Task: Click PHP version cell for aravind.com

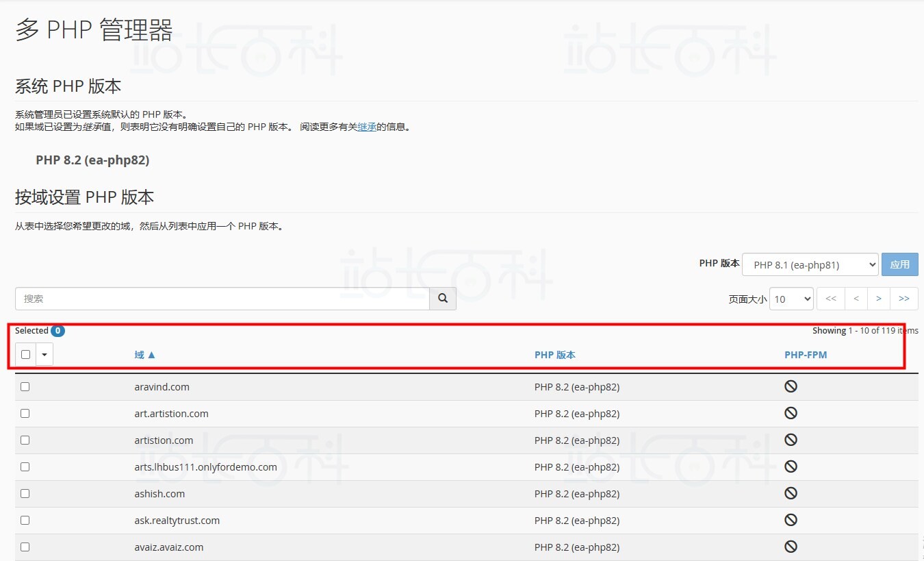Action: [x=577, y=387]
